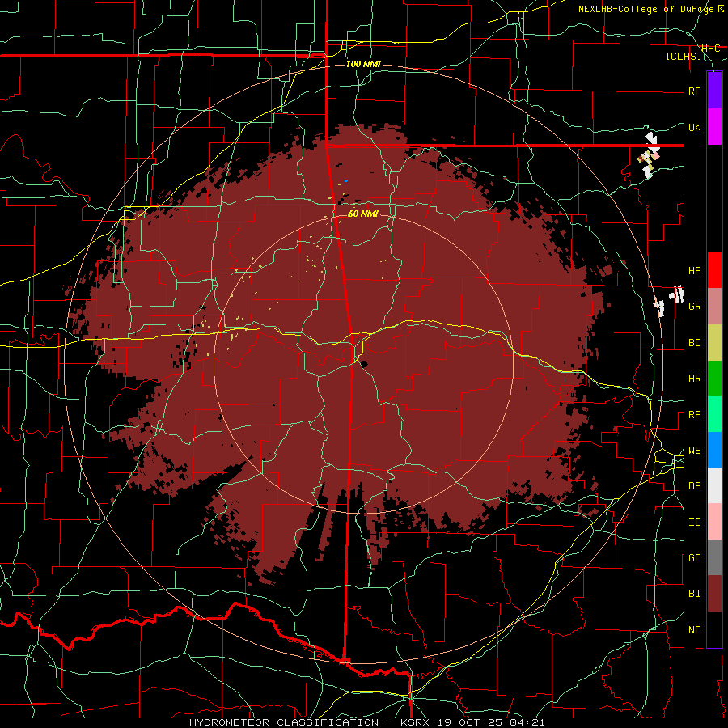Click the KSRX radar site identifier
Screen dimensions: 728x728
(x=414, y=722)
